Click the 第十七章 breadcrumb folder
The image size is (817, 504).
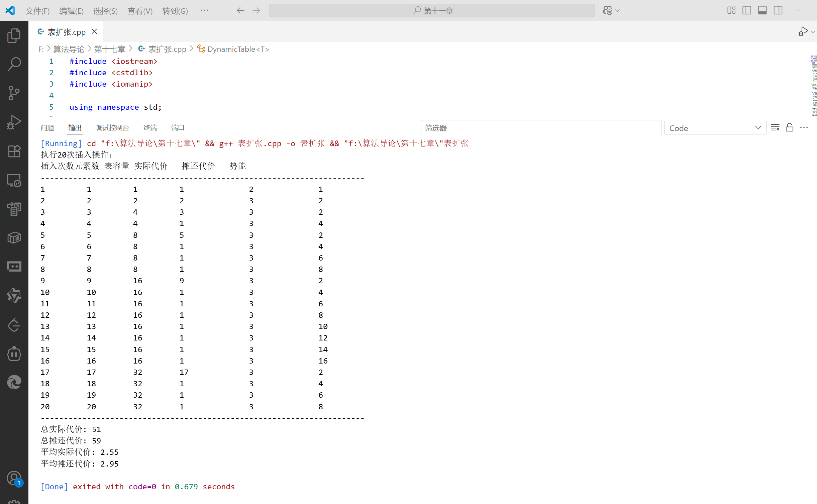(x=109, y=49)
